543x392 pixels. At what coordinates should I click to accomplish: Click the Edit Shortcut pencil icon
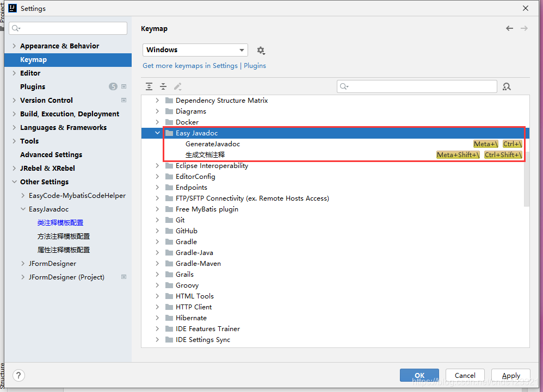click(178, 86)
